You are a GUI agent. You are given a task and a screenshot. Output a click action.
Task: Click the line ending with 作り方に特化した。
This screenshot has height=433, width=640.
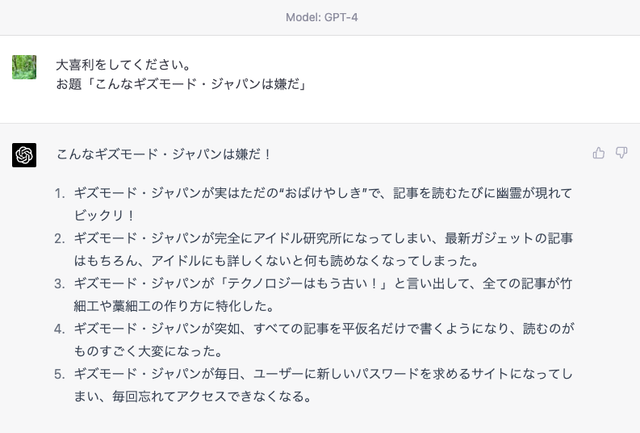click(174, 306)
